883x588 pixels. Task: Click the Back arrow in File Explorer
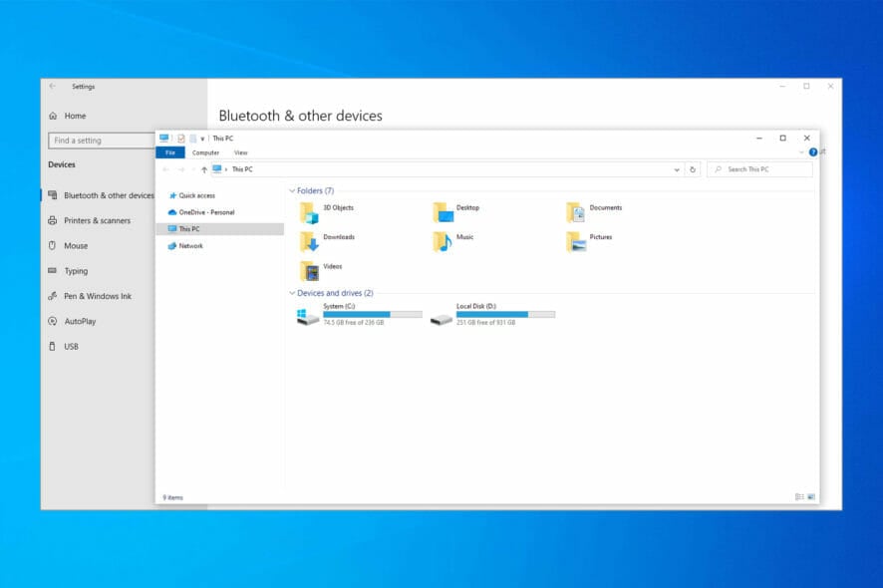tap(165, 169)
